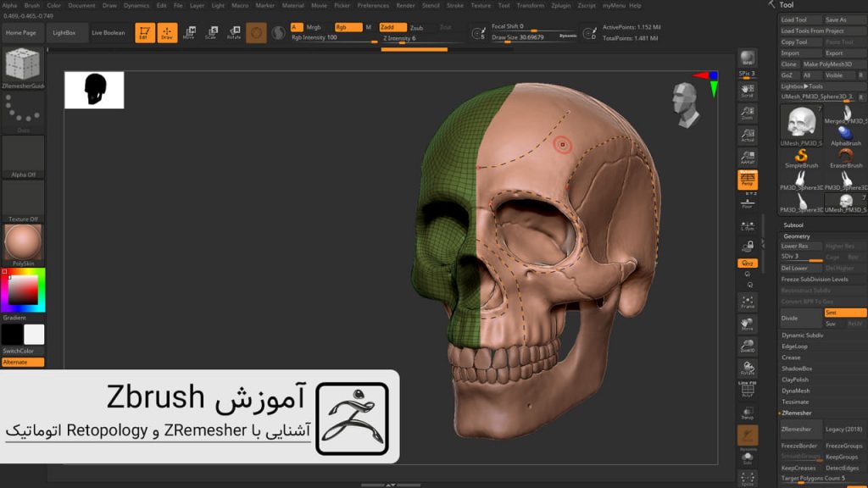Collapse the Geometry section
The height and width of the screenshot is (488, 868).
tap(796, 236)
